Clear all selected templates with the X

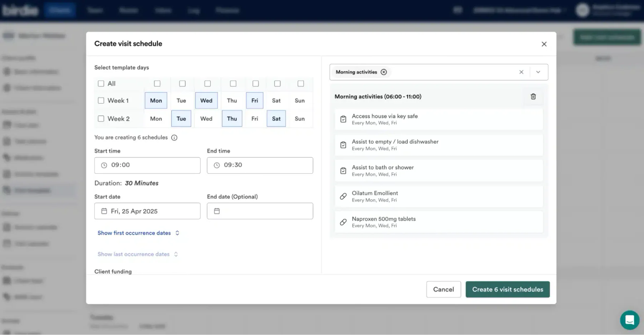(521, 72)
